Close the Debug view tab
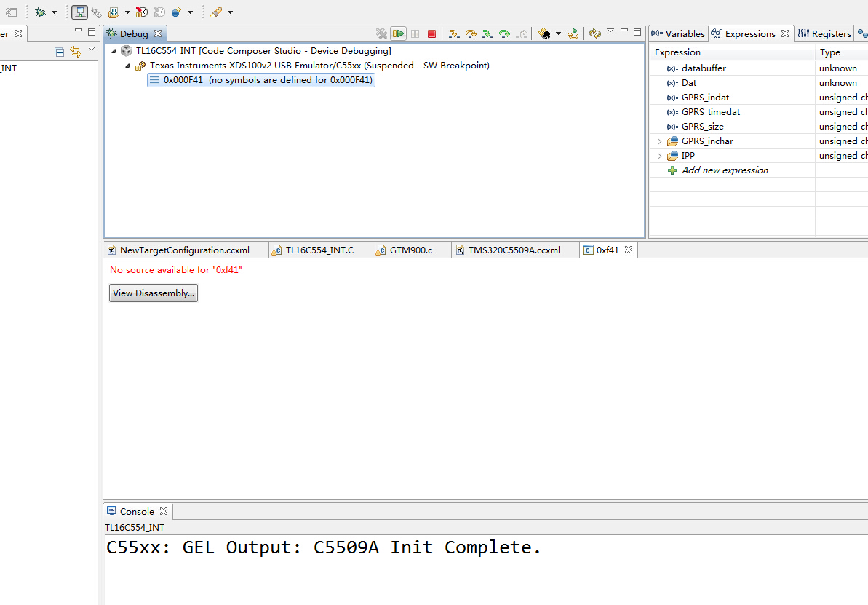 pyautogui.click(x=158, y=33)
